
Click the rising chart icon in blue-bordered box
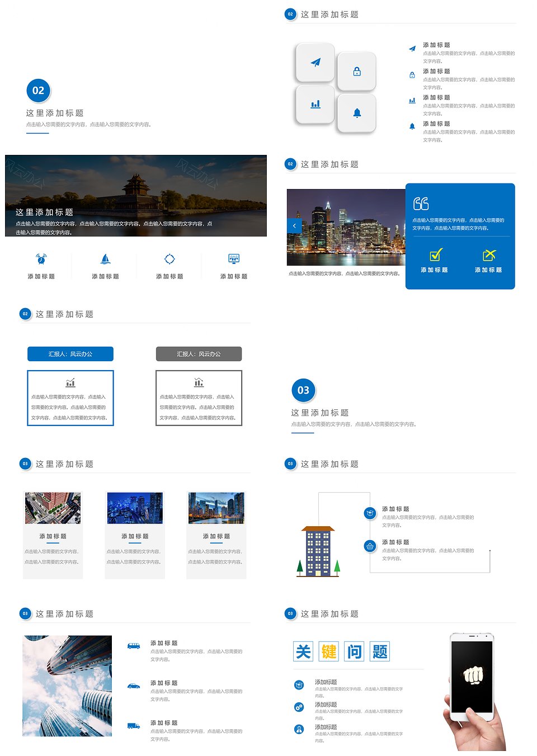click(x=70, y=383)
